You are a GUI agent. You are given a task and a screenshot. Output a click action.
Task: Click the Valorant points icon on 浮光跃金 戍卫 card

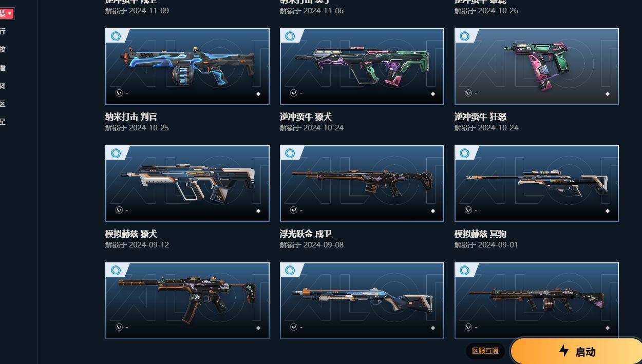coord(294,210)
